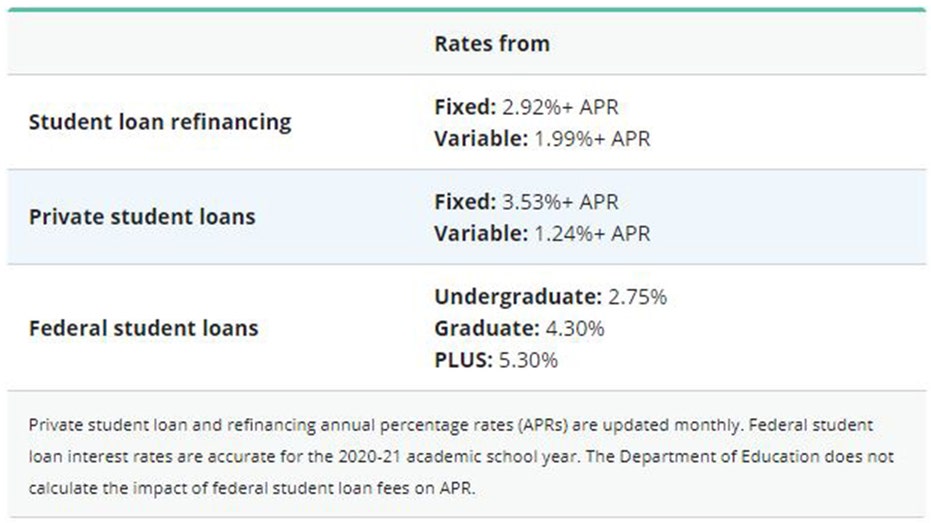The height and width of the screenshot is (523, 931).
Task: Click the footnote sentence about APRs updated monthly
Action: click(x=385, y=425)
